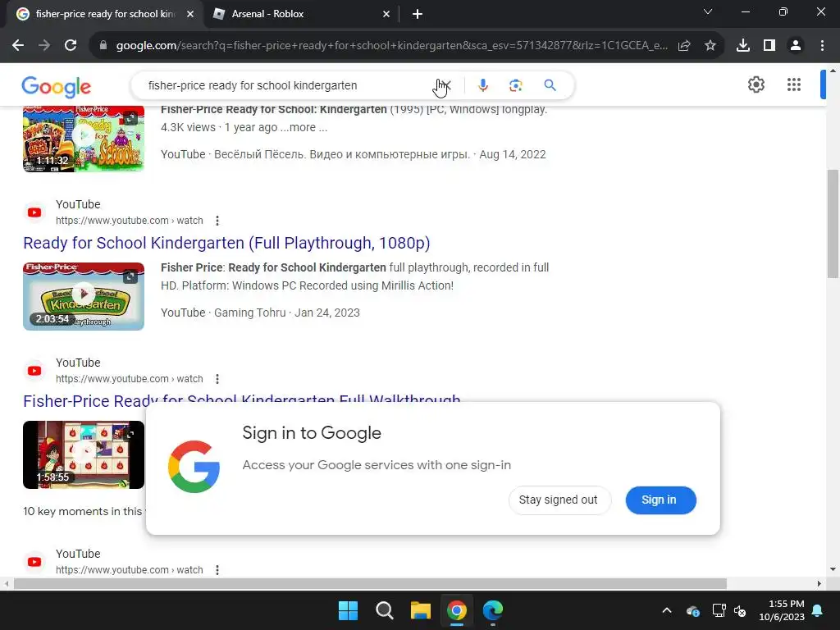The height and width of the screenshot is (630, 840).
Task: Close the fisher-price search tab
Action: click(190, 15)
